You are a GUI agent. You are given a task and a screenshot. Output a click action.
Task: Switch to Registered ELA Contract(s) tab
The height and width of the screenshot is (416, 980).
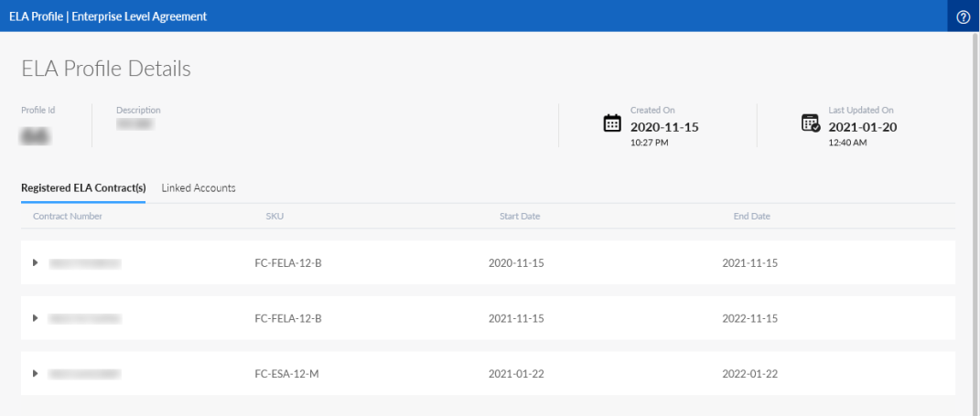tap(83, 188)
